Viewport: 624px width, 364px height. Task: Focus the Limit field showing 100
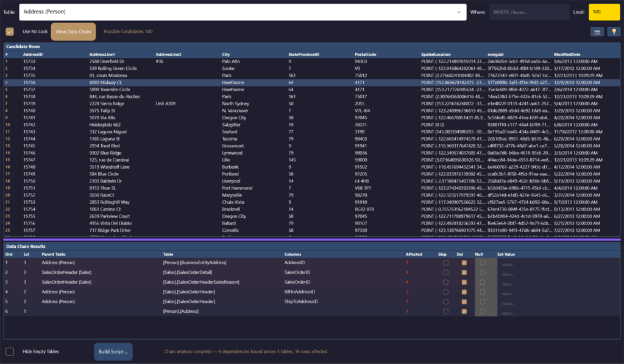604,12
